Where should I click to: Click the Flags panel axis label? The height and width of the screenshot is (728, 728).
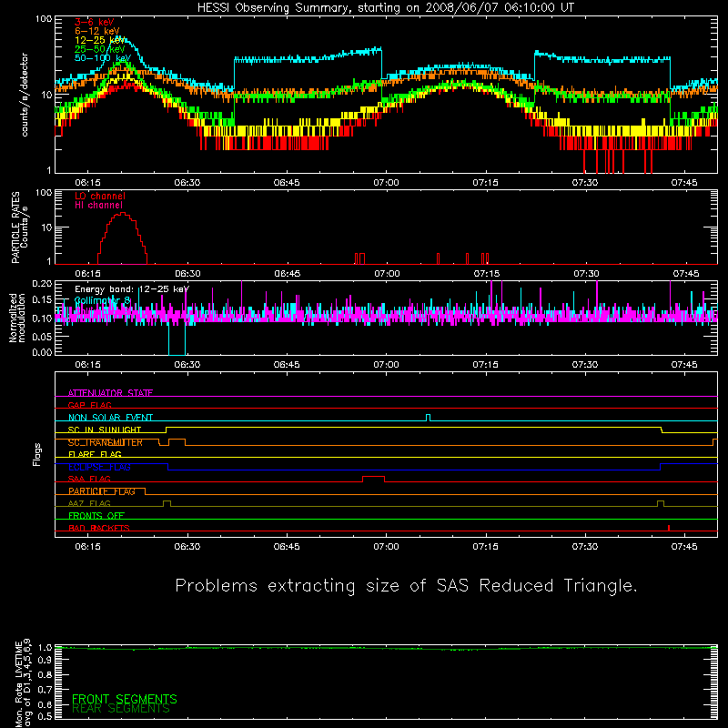36,454
